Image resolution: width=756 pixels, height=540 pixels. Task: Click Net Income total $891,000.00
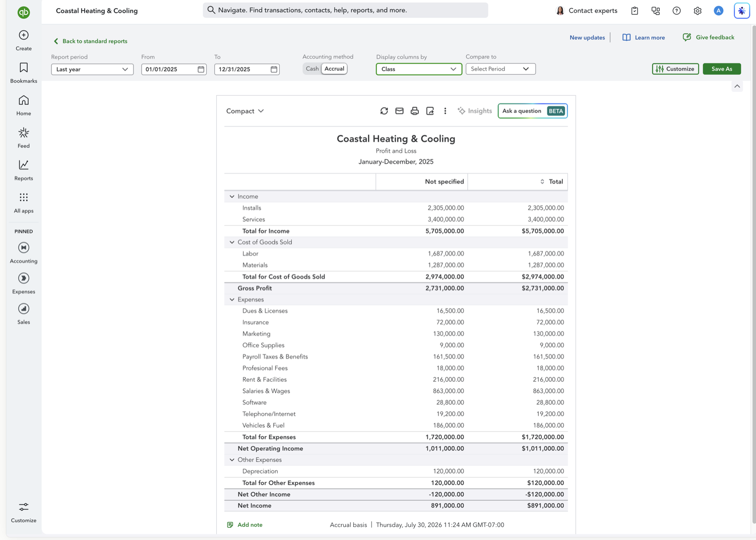(x=545, y=506)
